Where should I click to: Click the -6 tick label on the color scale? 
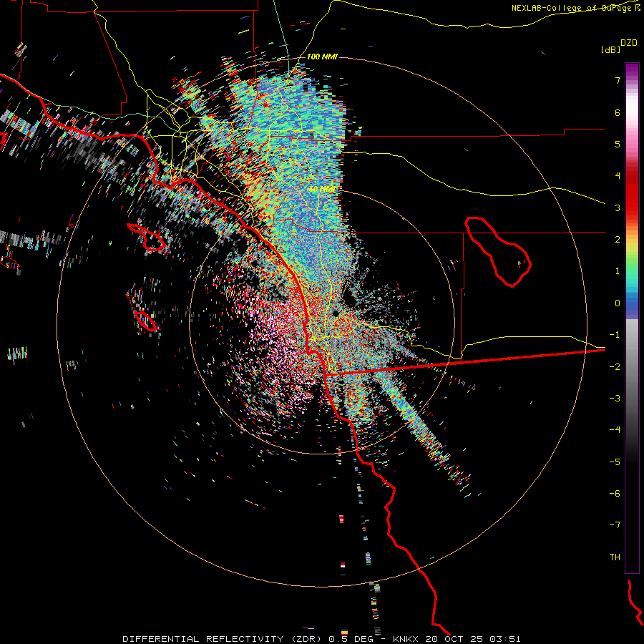[x=615, y=494]
